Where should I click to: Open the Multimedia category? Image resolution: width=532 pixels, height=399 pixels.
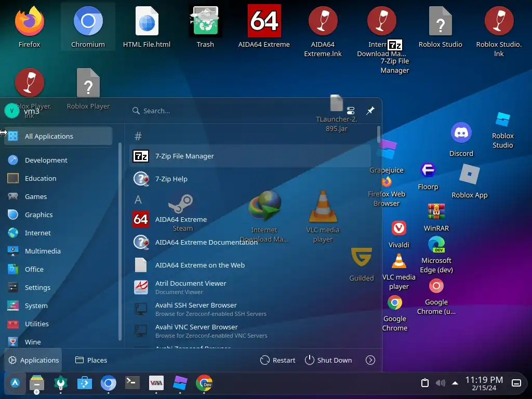click(58, 251)
